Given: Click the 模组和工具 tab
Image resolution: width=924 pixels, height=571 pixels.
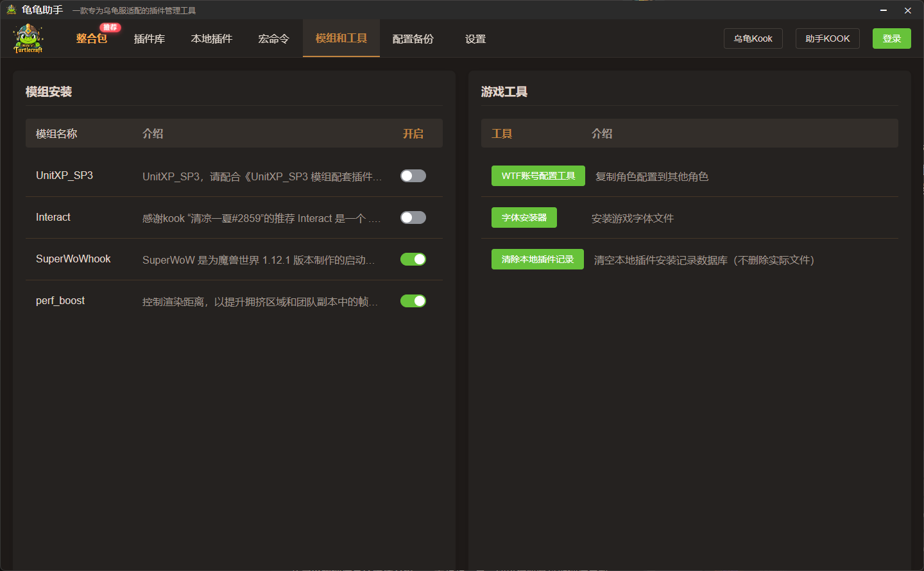Looking at the screenshot, I should pos(341,38).
